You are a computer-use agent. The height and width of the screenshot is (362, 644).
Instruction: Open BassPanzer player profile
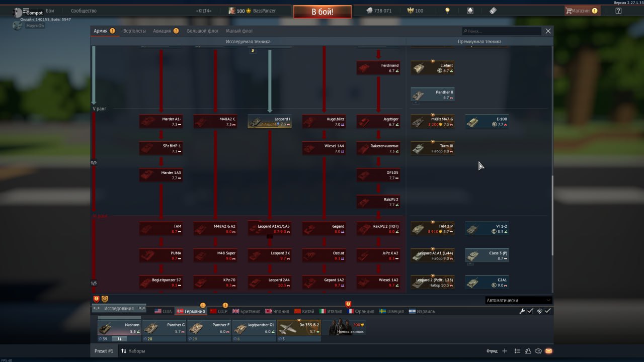tap(252, 11)
